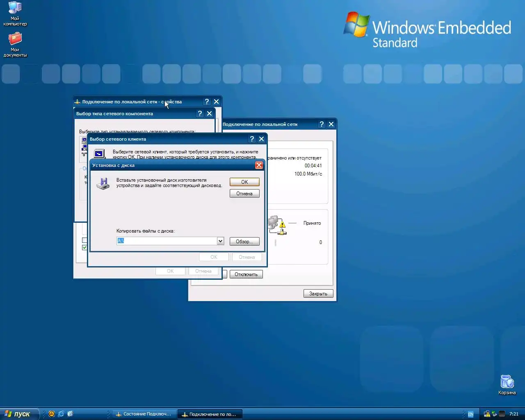The height and width of the screenshot is (420, 525).
Task: Click Закрыть in the status window
Action: click(x=318, y=294)
